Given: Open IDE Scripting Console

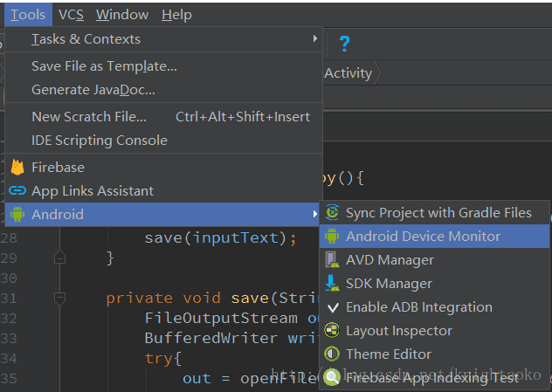Looking at the screenshot, I should pos(99,140).
